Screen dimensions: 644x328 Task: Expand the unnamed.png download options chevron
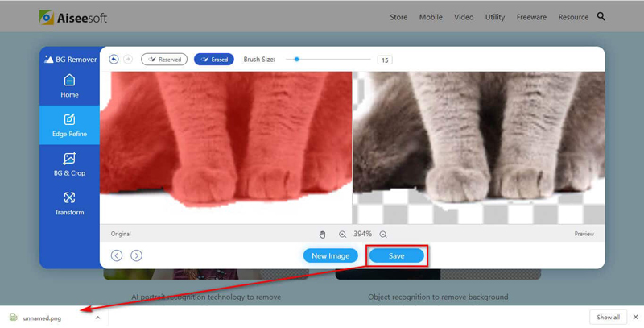click(x=97, y=318)
